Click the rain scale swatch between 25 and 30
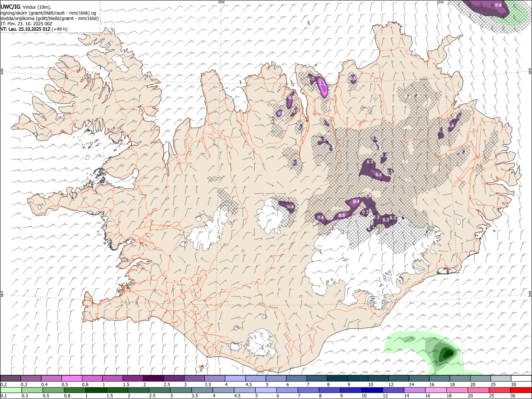The image size is (532, 399). 499,390
